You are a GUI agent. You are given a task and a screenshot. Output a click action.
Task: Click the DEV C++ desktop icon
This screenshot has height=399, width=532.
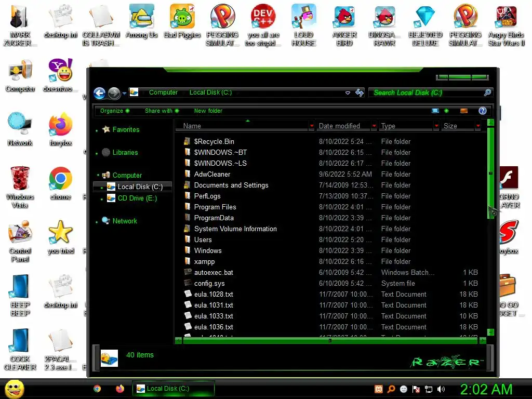263,25
